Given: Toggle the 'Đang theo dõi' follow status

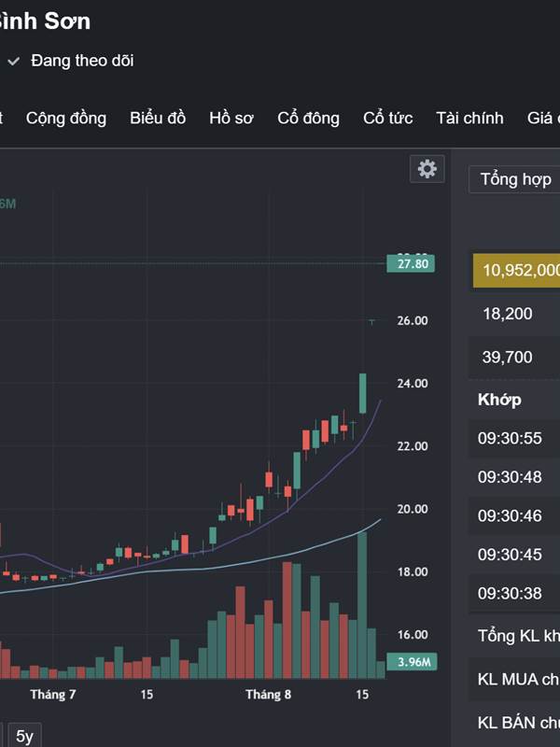Looking at the screenshot, I should click(72, 61).
